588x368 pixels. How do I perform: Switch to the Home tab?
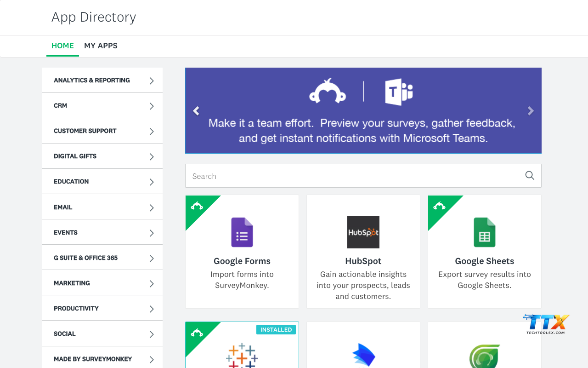point(62,46)
